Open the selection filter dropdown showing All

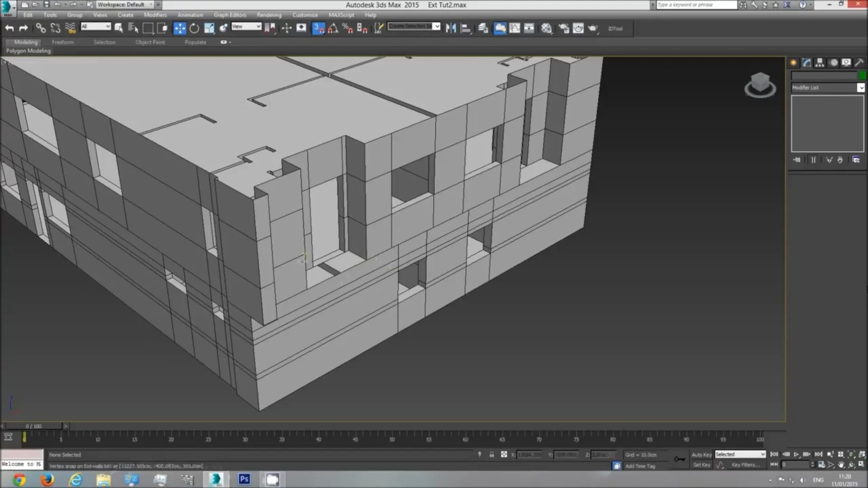click(x=95, y=26)
